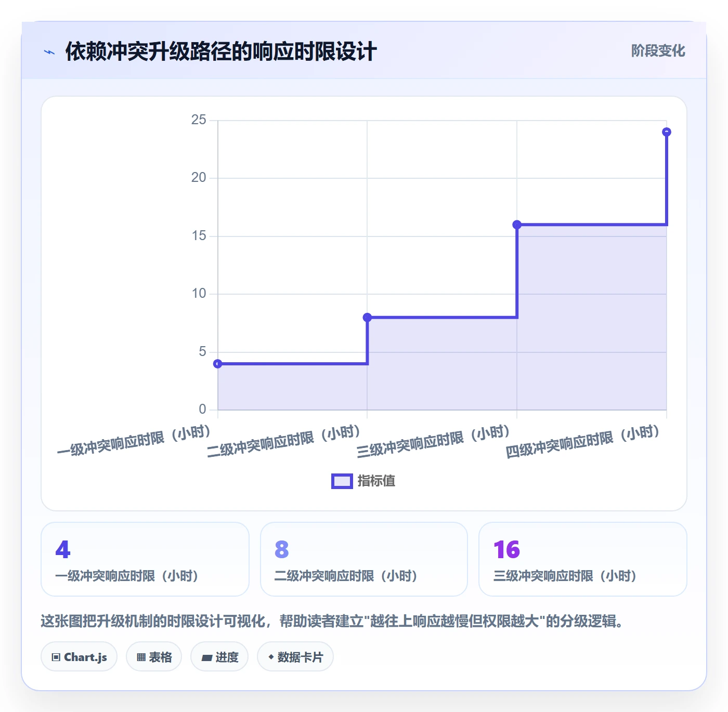Click the x-axis label 一级冲突响应时限（小时）

click(134, 440)
